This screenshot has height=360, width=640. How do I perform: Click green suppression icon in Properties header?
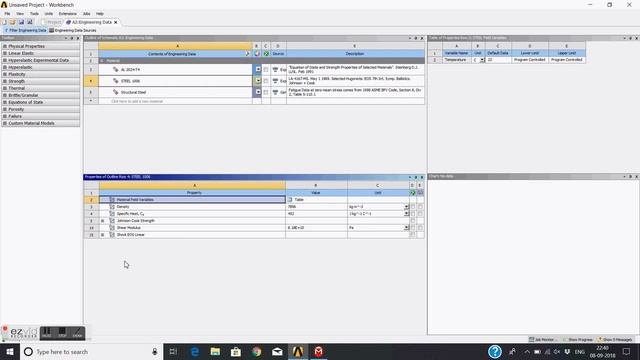coord(413,193)
